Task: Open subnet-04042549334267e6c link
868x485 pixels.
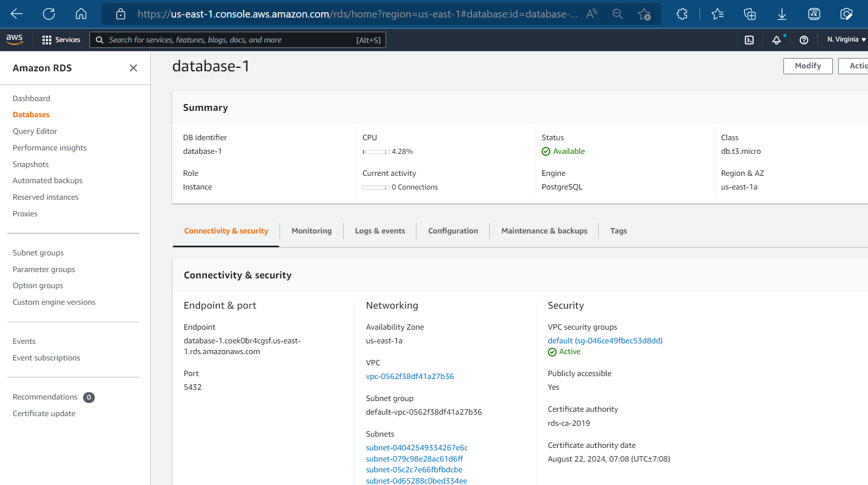Action: (417, 448)
